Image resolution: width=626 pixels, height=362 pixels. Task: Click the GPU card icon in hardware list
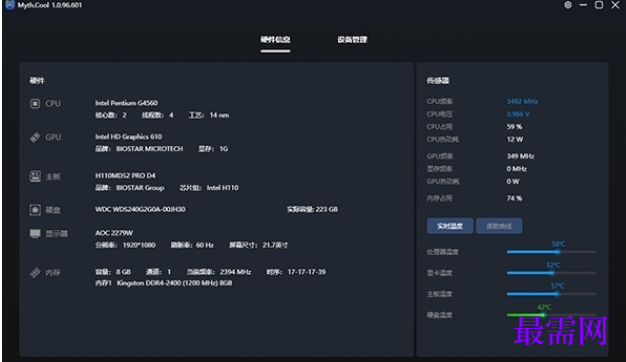pos(35,137)
